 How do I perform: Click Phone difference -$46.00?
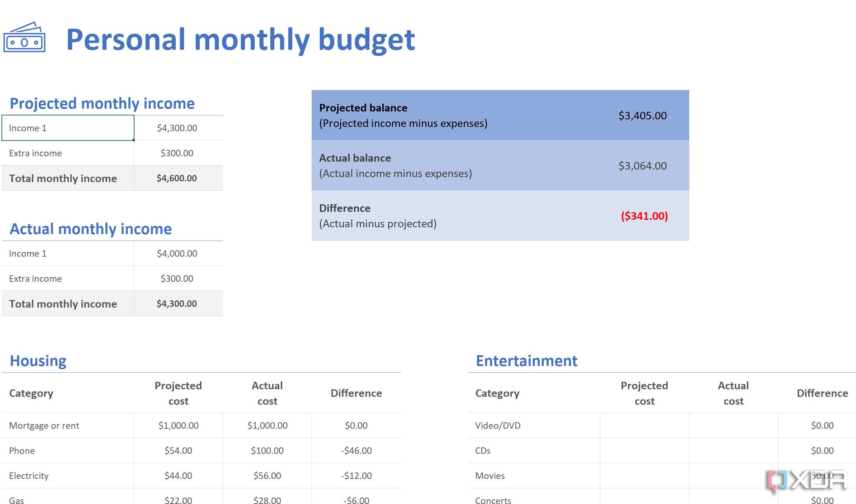coord(356,451)
